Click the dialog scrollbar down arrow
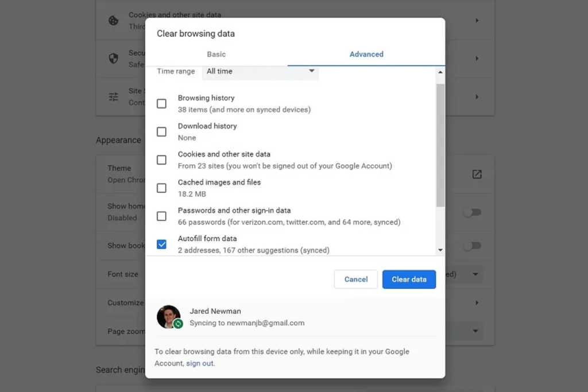 coord(440,250)
